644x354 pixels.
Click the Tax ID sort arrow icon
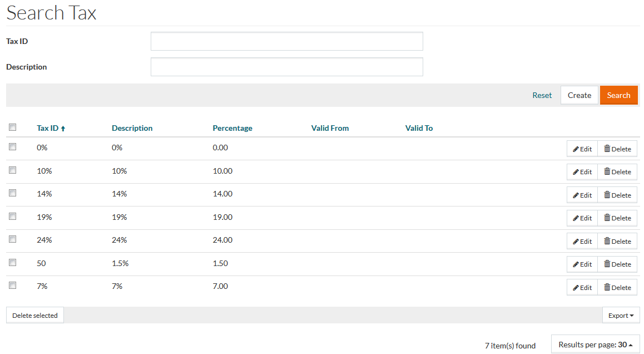(x=63, y=129)
